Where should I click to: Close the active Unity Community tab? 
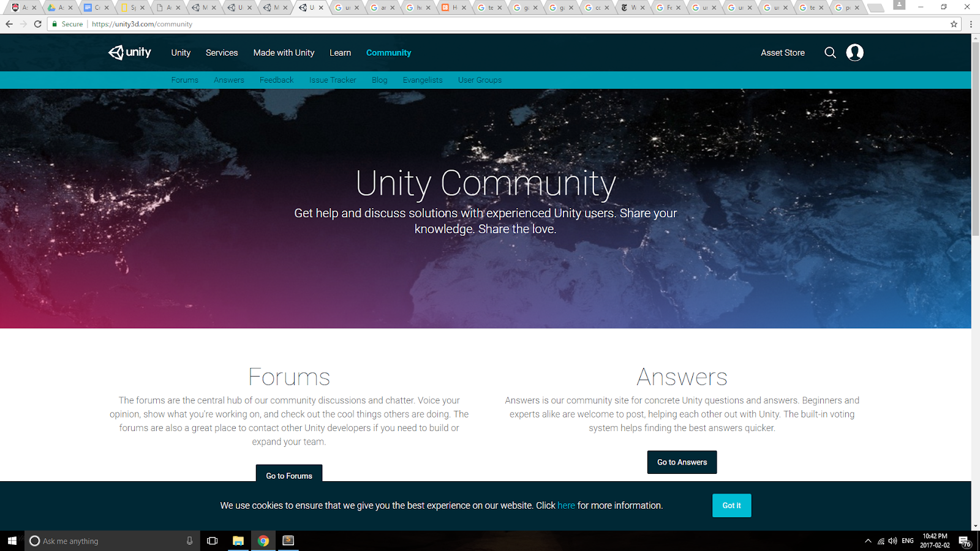tap(321, 8)
